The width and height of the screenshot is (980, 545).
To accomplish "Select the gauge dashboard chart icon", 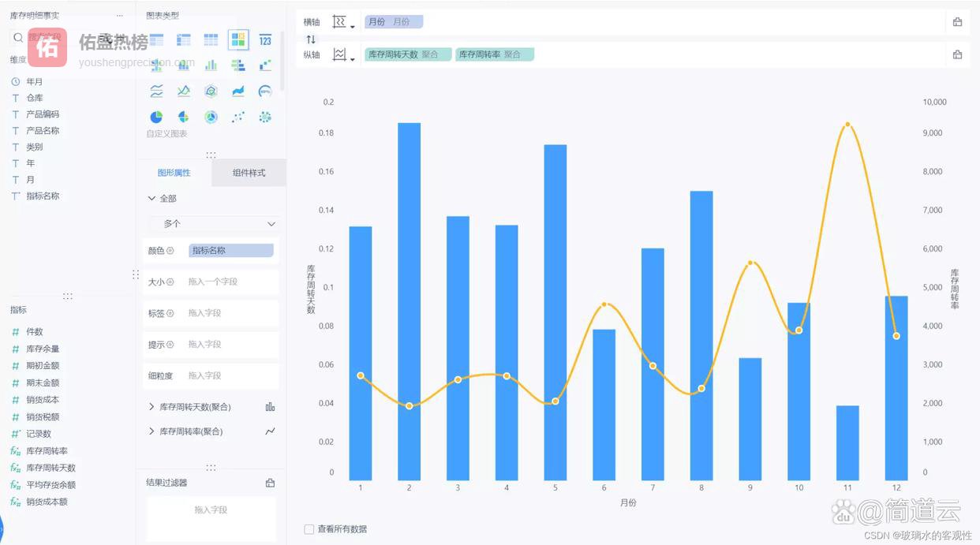I will pyautogui.click(x=265, y=91).
